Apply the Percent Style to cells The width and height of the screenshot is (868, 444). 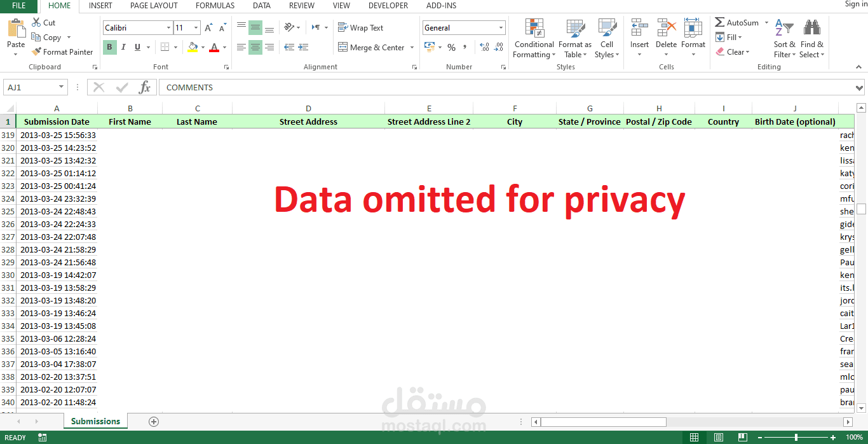coord(451,46)
